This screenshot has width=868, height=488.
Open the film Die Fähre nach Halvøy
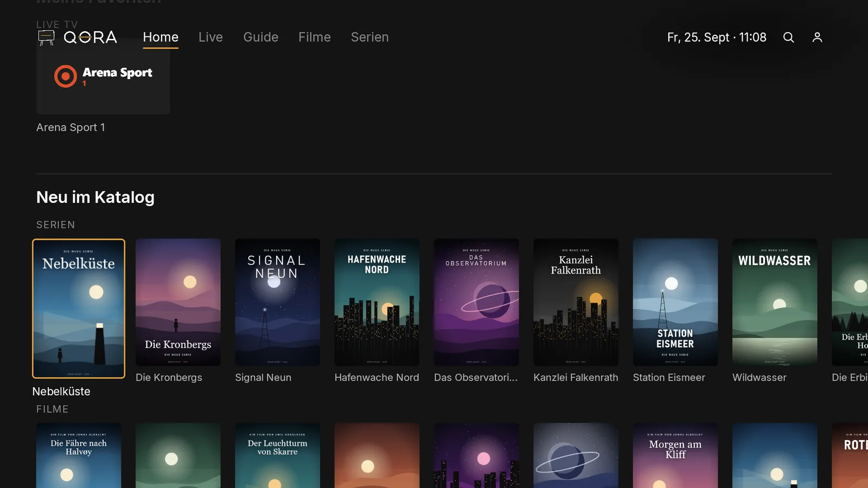(79, 455)
